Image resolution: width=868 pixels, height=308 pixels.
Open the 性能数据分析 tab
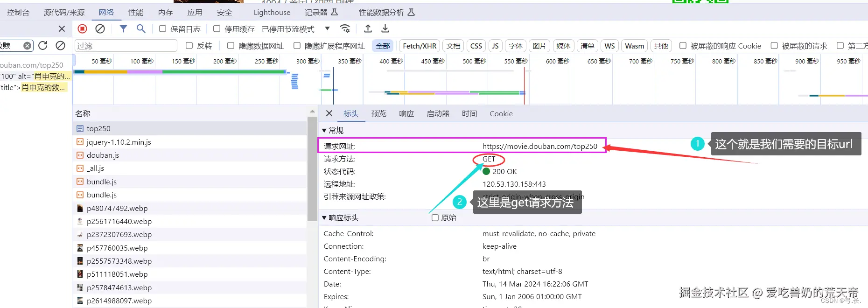(386, 13)
